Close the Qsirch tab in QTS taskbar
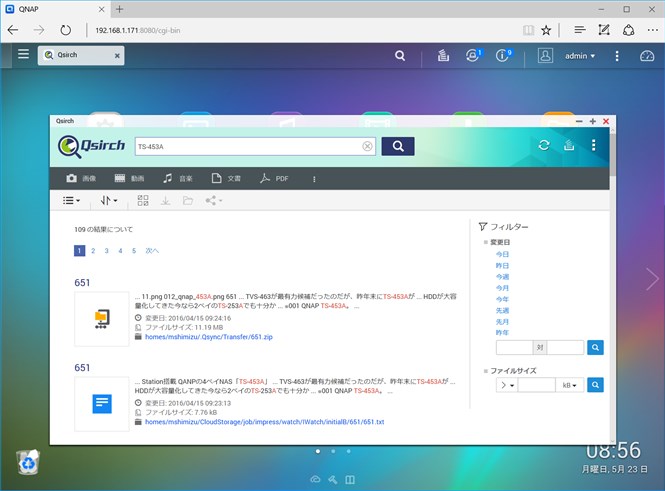The height and width of the screenshot is (491, 665). click(117, 56)
